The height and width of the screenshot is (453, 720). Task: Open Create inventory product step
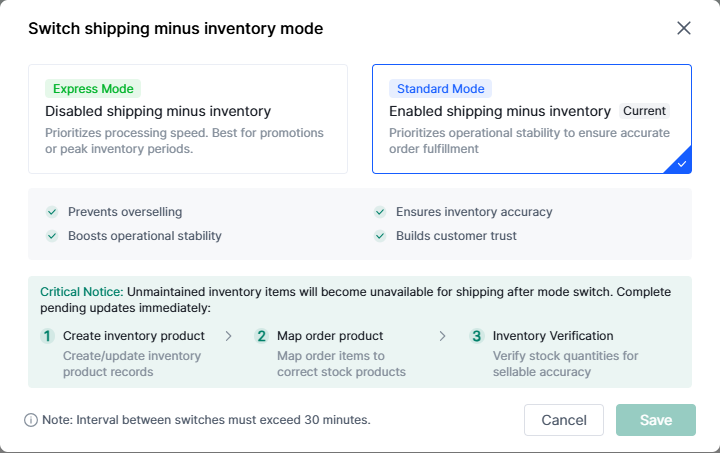[133, 336]
